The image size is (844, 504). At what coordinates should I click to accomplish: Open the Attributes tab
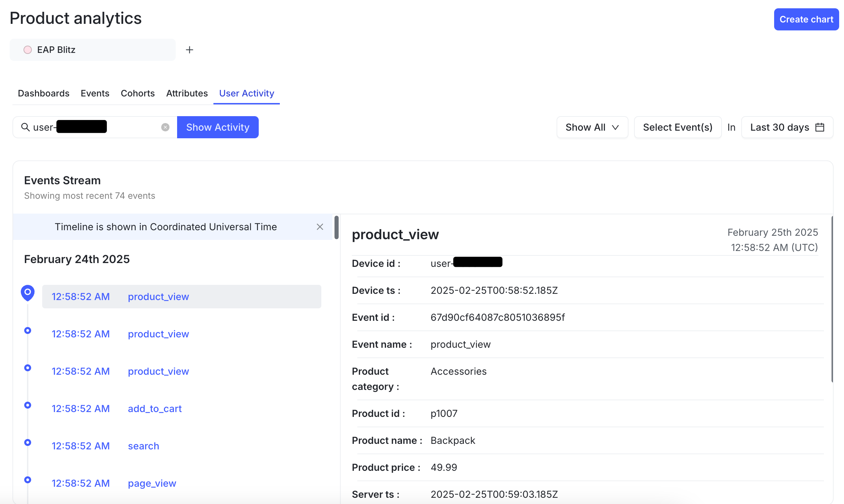pos(187,93)
